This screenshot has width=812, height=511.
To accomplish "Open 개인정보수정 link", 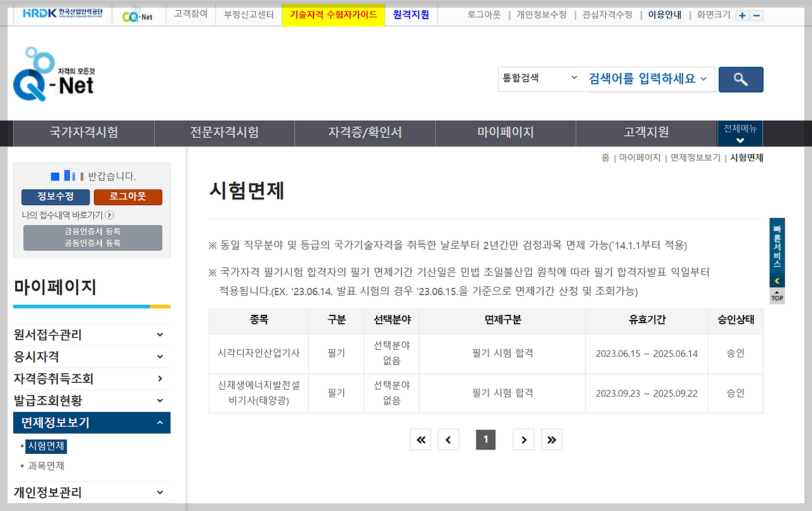I will 541,15.
